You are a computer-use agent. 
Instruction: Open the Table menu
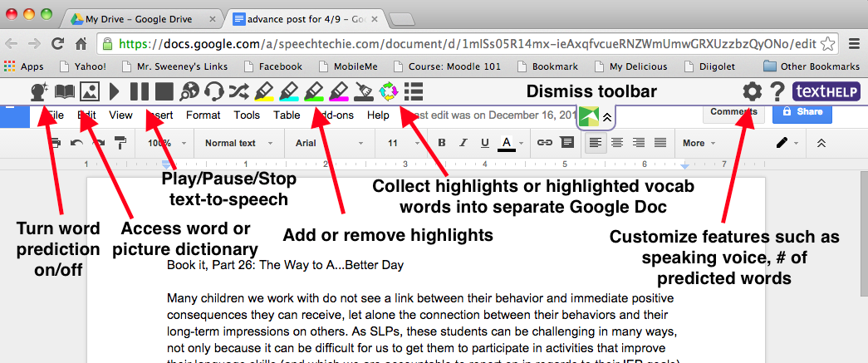click(287, 115)
